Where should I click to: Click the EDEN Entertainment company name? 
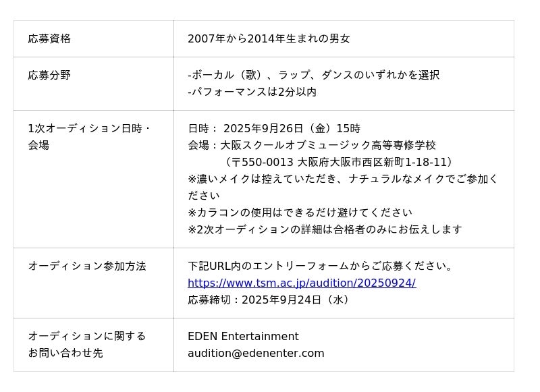pos(243,337)
